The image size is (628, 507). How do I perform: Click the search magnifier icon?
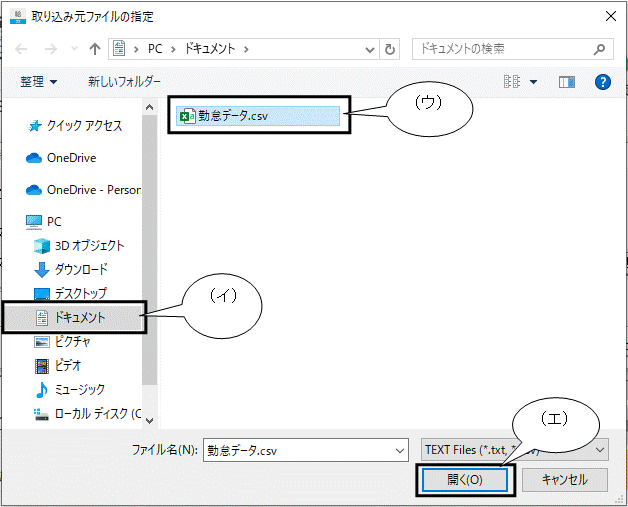(x=600, y=49)
